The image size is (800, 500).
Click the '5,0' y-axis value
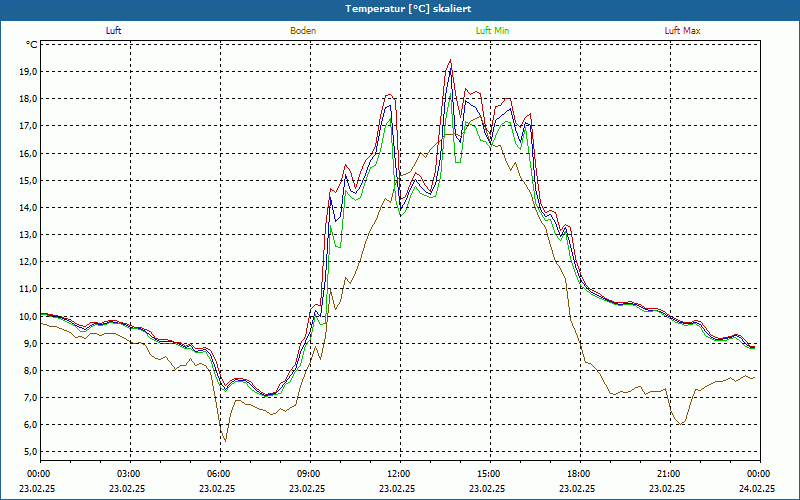click(30, 452)
